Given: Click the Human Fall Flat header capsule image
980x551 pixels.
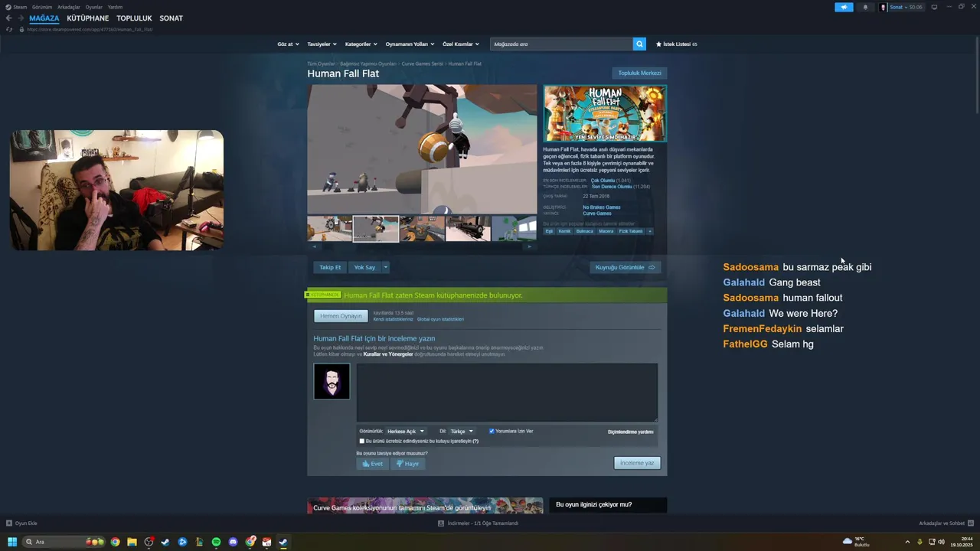Looking at the screenshot, I should tap(605, 113).
